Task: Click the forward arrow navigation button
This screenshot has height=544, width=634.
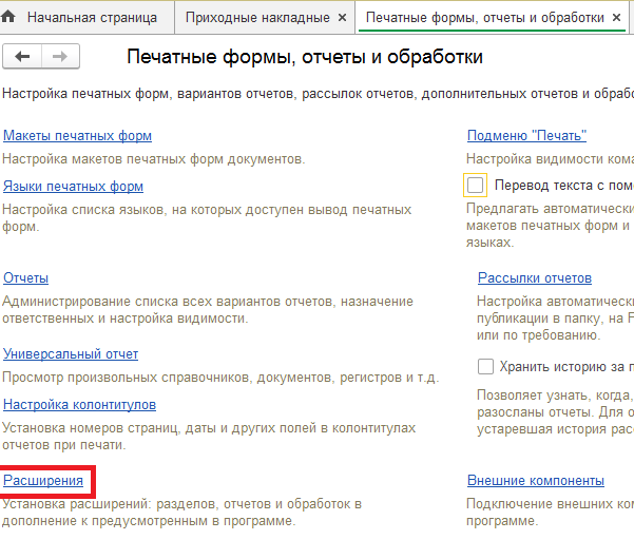Action: (60, 57)
